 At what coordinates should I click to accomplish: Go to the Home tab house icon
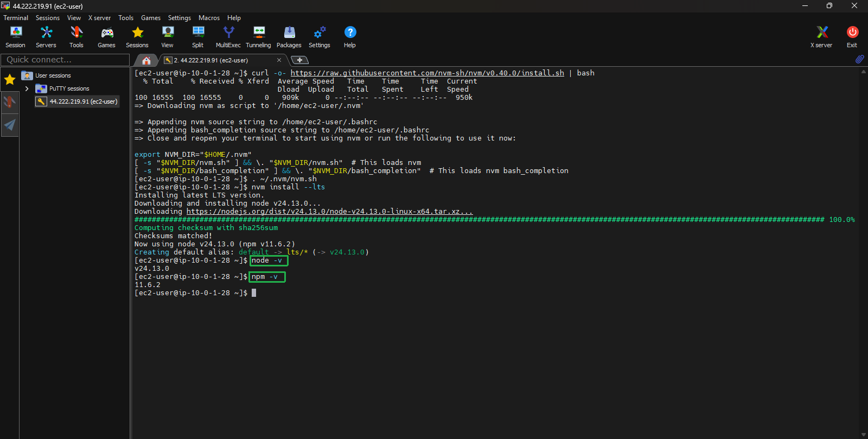pyautogui.click(x=146, y=60)
